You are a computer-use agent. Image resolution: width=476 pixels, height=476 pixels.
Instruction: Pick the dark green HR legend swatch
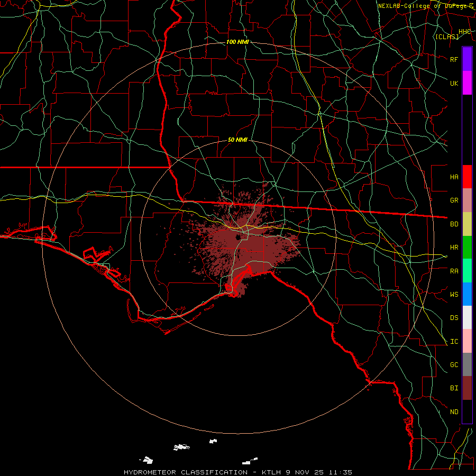pos(467,247)
